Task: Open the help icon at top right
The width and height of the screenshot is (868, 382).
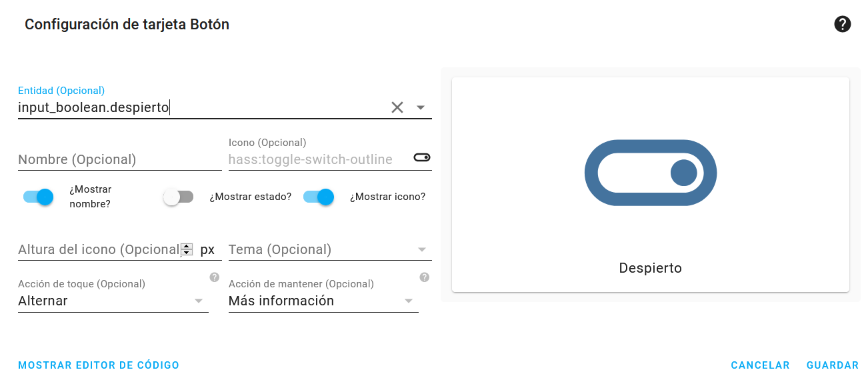Action: tap(843, 25)
